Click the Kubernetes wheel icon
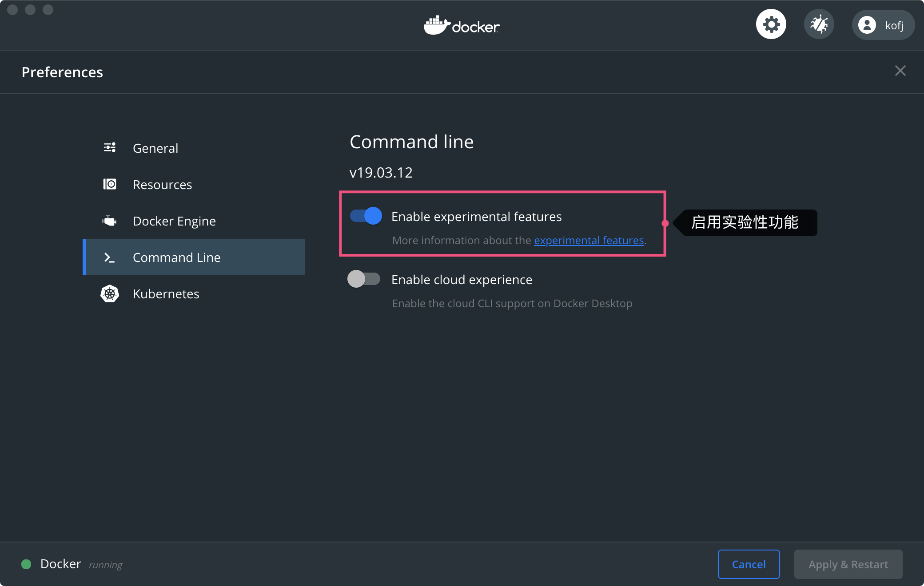The width and height of the screenshot is (924, 586). click(110, 294)
